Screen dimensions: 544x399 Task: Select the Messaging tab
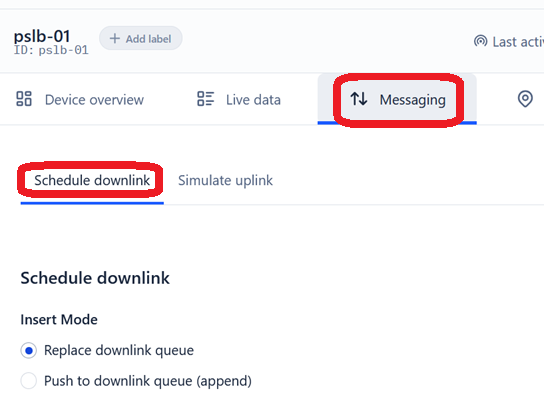pos(397,100)
